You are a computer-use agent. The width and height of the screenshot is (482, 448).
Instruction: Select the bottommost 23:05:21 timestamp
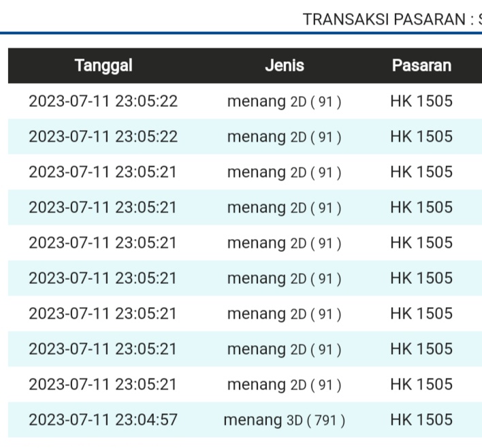coord(103,385)
